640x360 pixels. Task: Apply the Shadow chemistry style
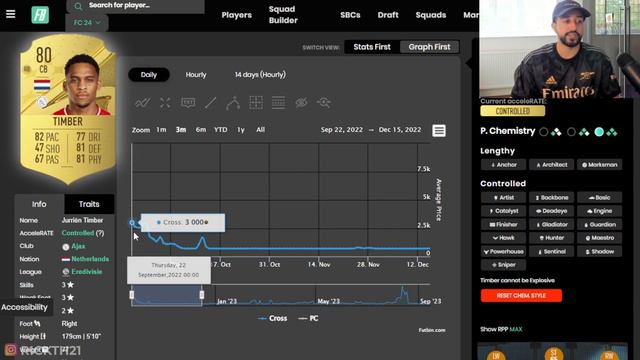pyautogui.click(x=600, y=251)
